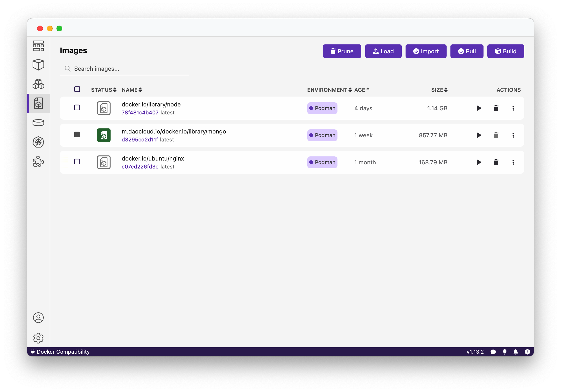
Task: Click the Prune button
Action: click(342, 51)
